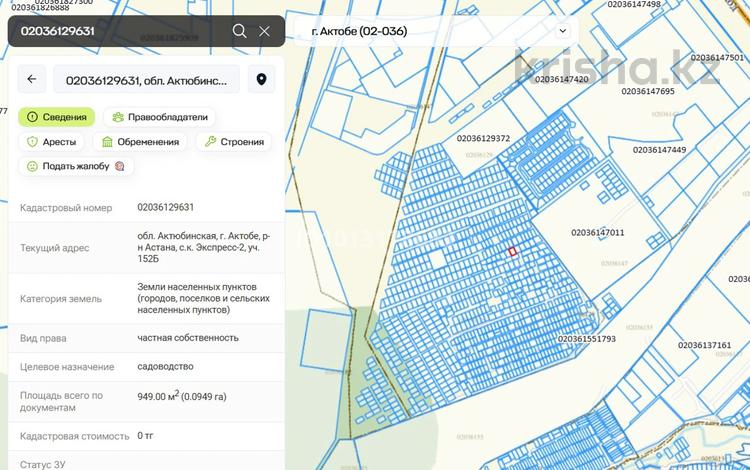This screenshot has height=470, width=750.
Task: Click map label 02036147498
Action: click(x=634, y=4)
